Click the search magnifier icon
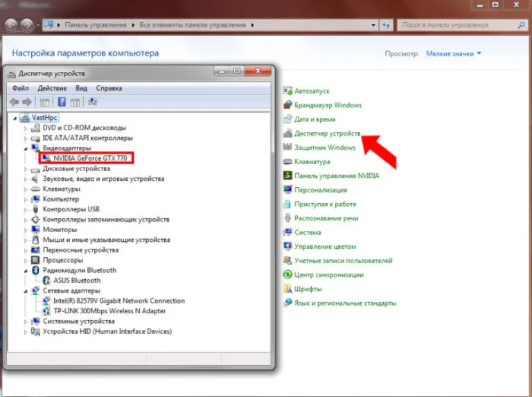The width and height of the screenshot is (532, 397). click(x=522, y=25)
